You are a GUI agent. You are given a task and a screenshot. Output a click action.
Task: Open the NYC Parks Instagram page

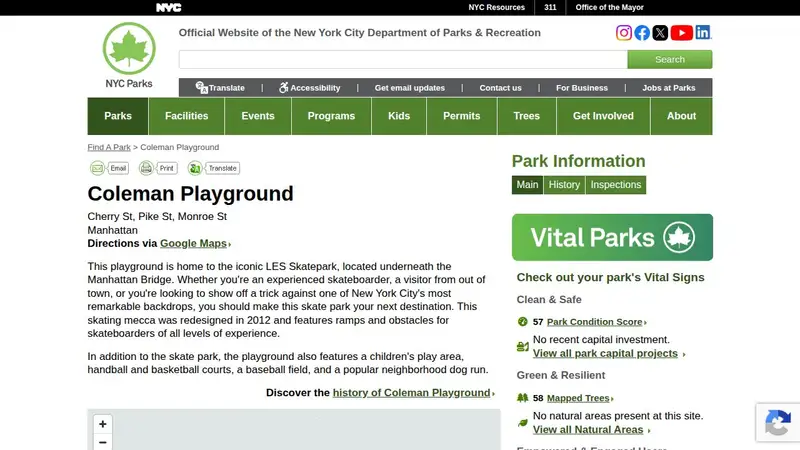point(623,33)
